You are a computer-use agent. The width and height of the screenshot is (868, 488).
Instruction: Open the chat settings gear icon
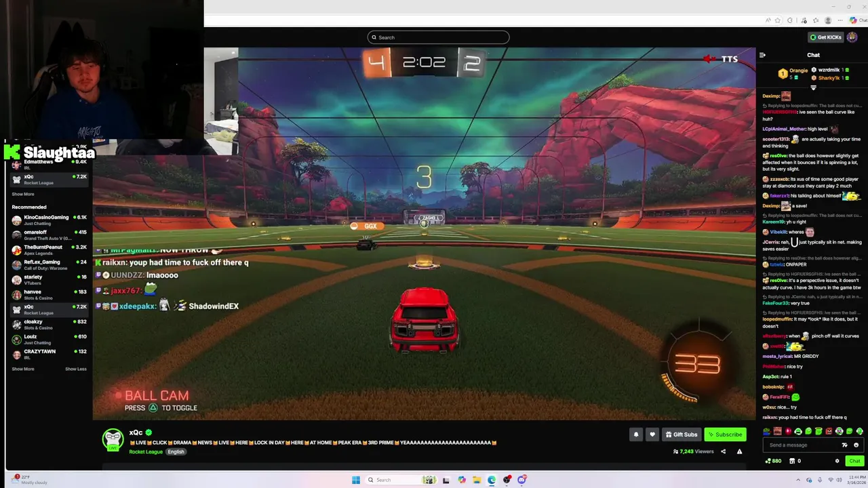click(x=837, y=461)
